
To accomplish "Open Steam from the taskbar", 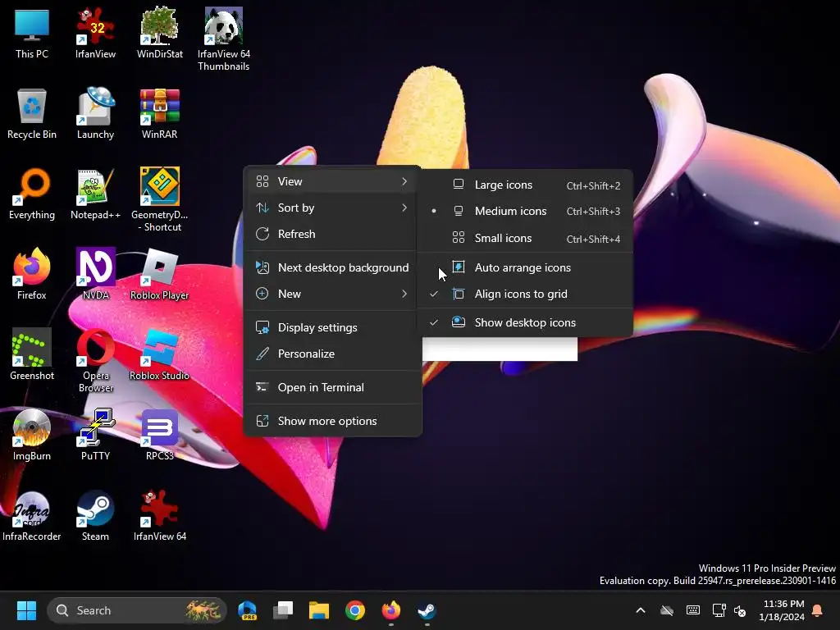I will point(427,610).
